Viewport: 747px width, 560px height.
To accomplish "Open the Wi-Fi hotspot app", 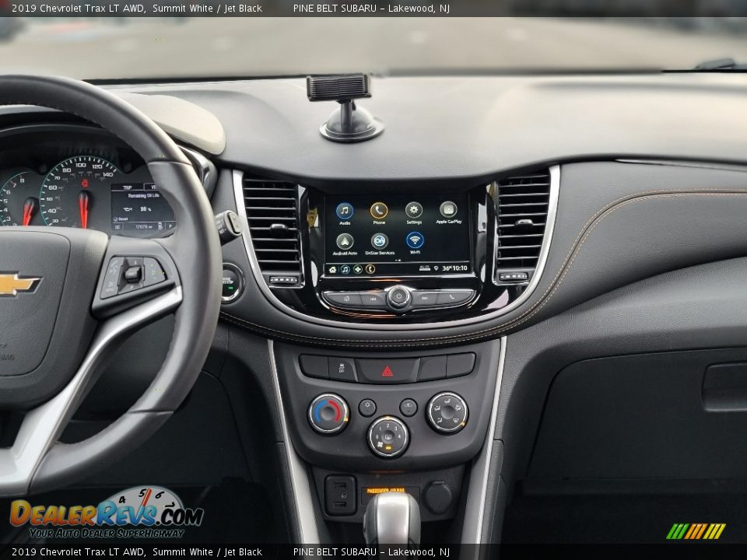I will 415,241.
